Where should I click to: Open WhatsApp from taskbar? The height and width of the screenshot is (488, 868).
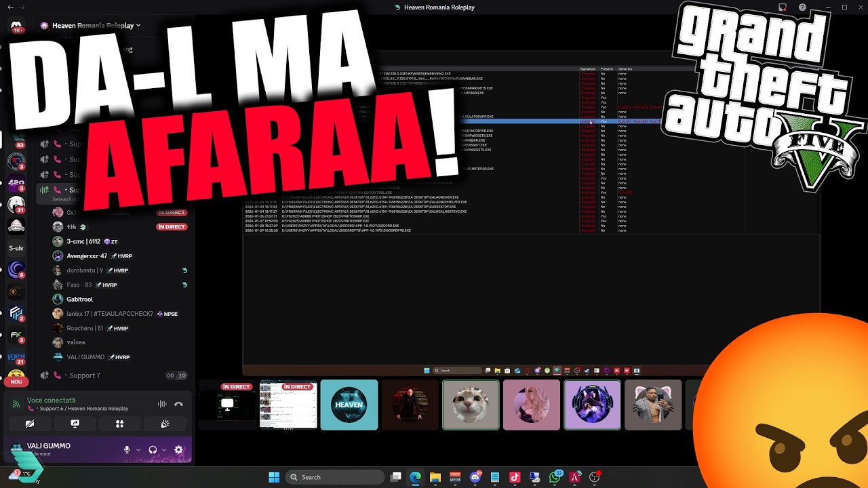555,477
